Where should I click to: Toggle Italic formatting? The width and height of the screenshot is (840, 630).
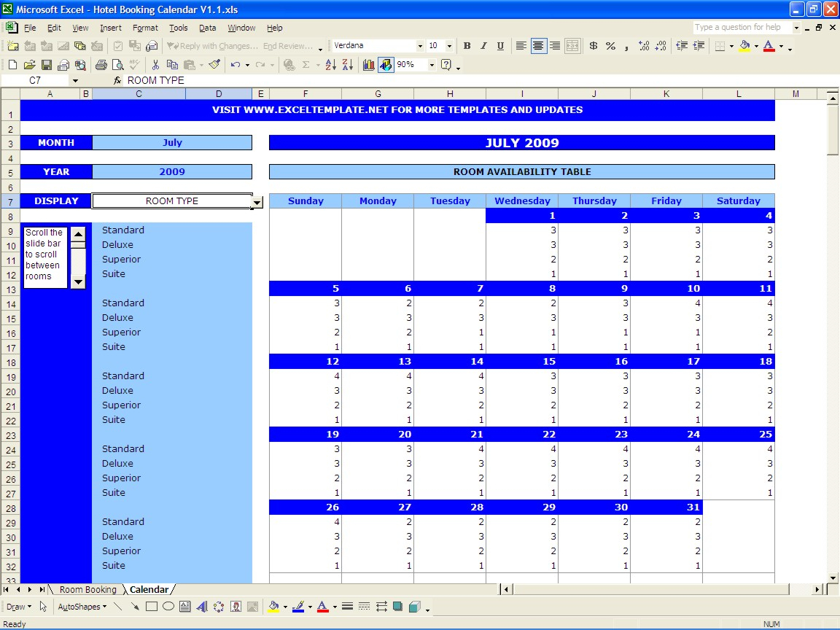click(x=483, y=46)
